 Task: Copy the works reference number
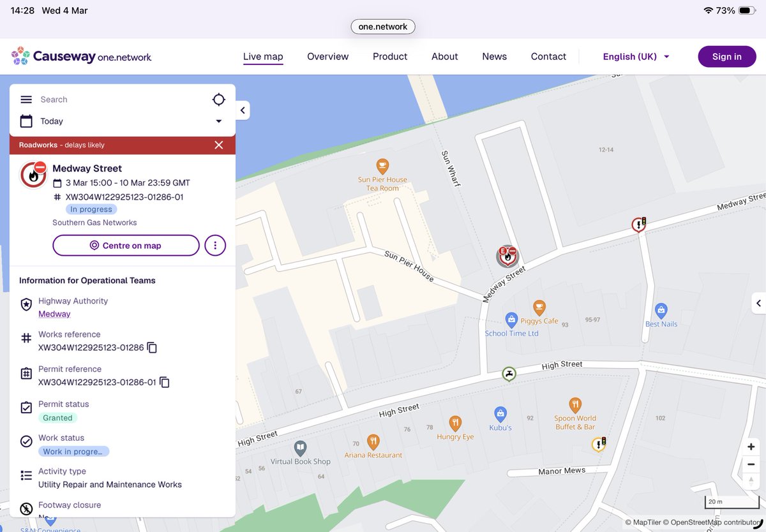(152, 348)
